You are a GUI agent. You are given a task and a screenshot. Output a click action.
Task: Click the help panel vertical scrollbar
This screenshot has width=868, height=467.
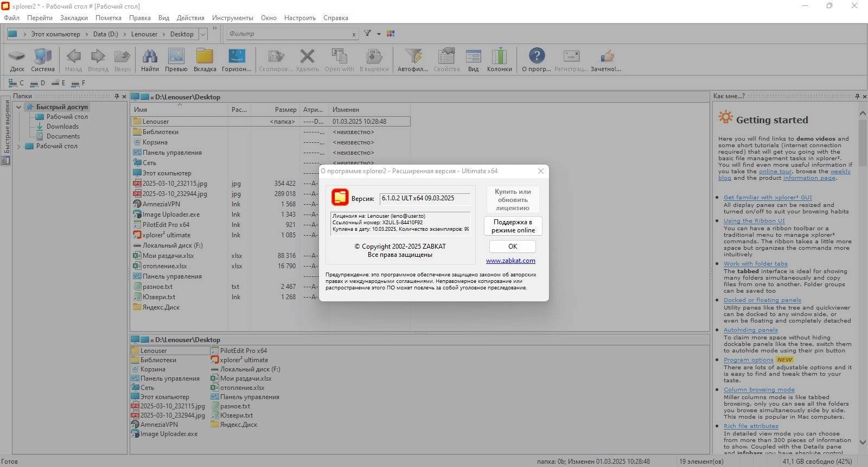click(x=863, y=277)
